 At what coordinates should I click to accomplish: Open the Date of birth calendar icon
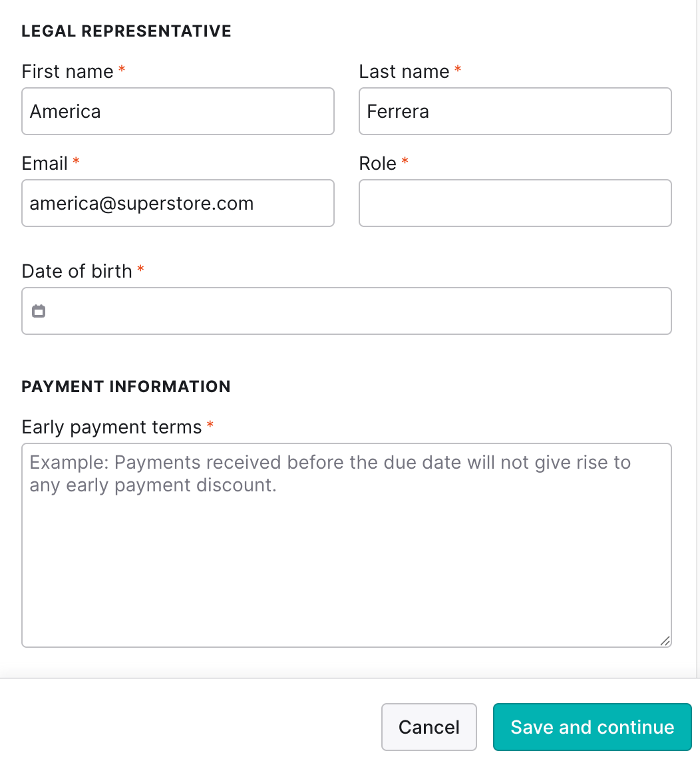(39, 311)
